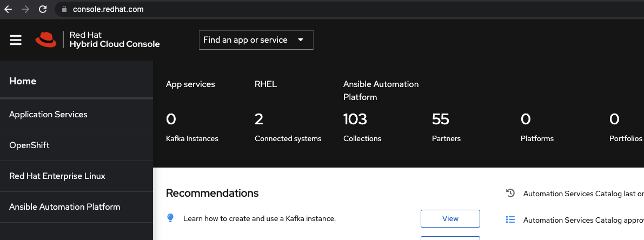644x240 pixels.
Task: Click the padlock icon in address bar
Action: (64, 9)
